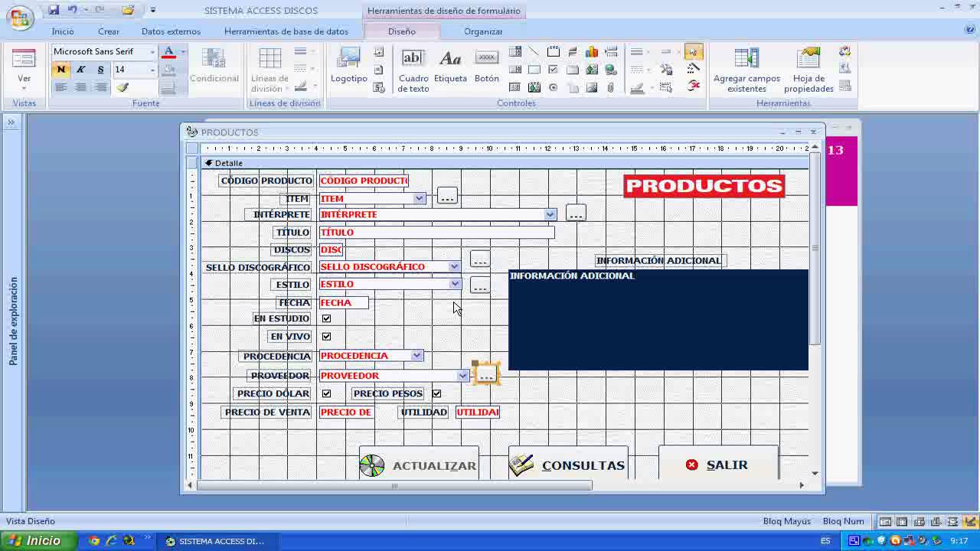Switch to the Crear tab
Image resolution: width=980 pixels, height=551 pixels.
109,31
